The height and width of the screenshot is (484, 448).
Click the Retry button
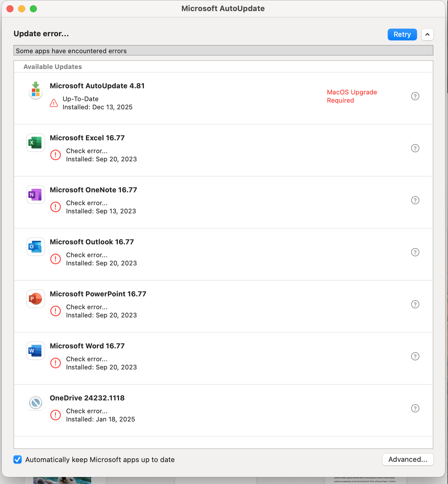pyautogui.click(x=402, y=34)
